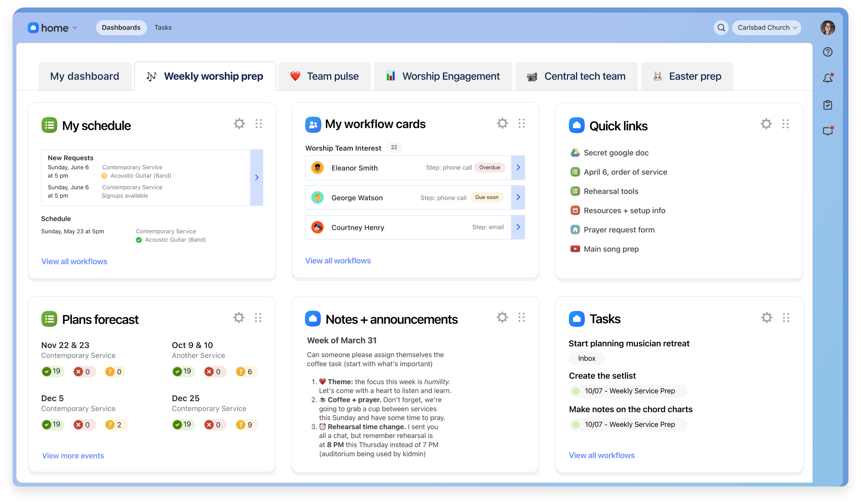This screenshot has height=504, width=861.
Task: Expand the Carlsbad Church dropdown
Action: (x=767, y=28)
